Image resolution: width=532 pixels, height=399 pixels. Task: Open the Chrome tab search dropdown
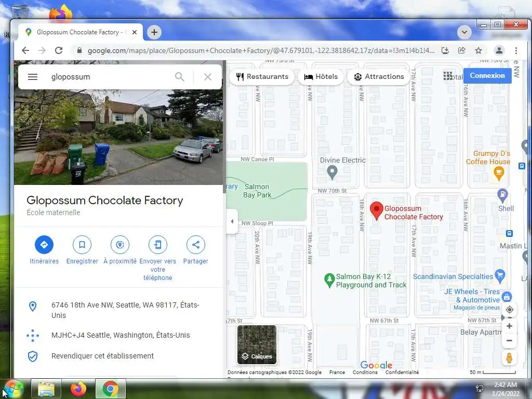(464, 33)
